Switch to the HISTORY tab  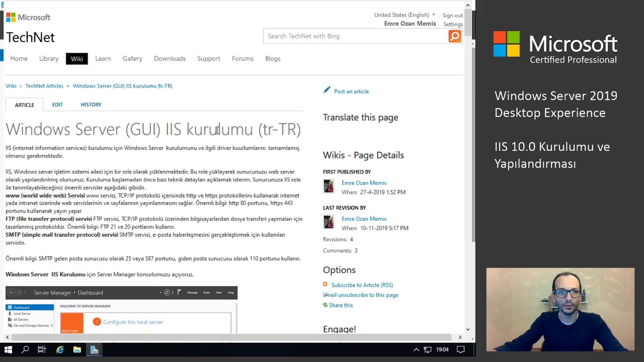click(91, 105)
